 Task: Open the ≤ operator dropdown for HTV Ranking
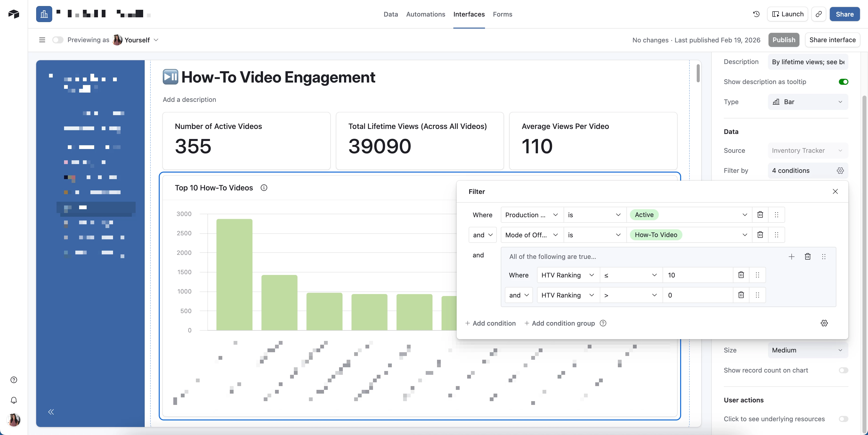click(x=630, y=275)
